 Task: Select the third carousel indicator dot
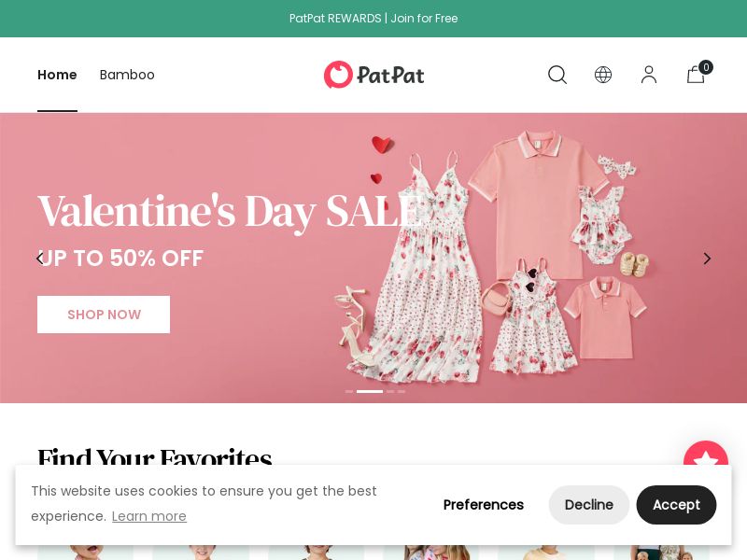[x=390, y=391]
